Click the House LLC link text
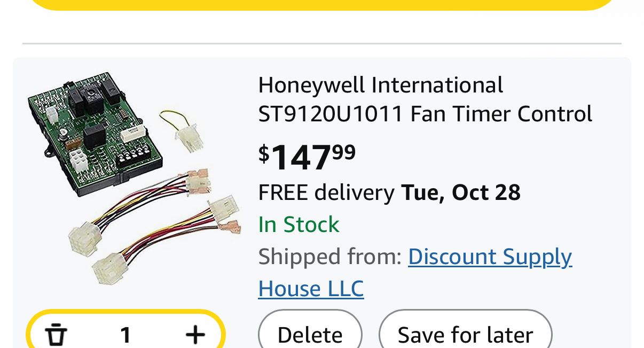The height and width of the screenshot is (348, 644). click(x=311, y=289)
